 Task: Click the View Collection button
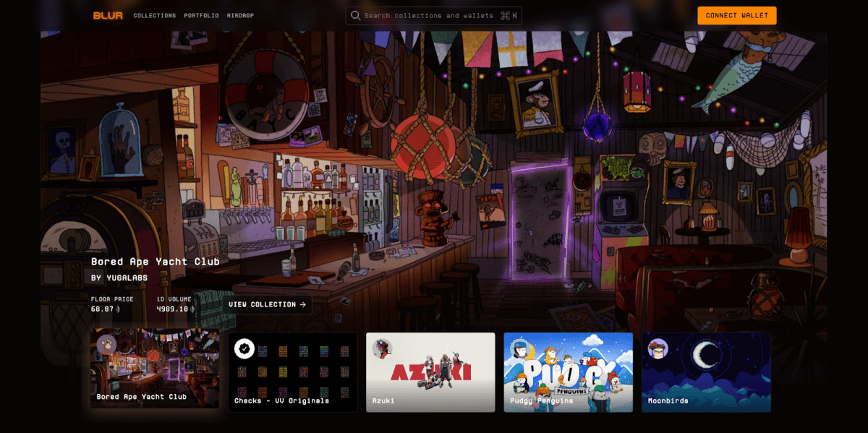(x=268, y=304)
